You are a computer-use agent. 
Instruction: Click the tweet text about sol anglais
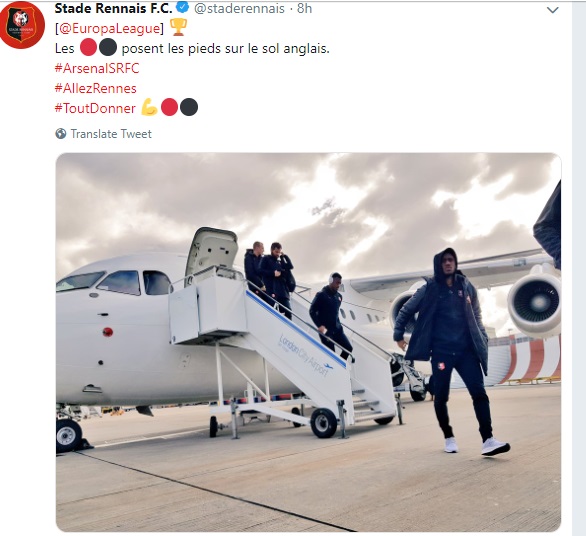[x=192, y=48]
